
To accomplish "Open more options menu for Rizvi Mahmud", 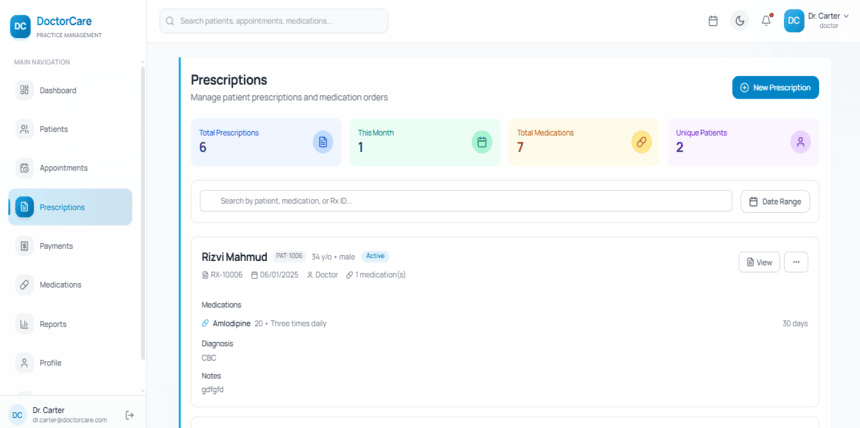I will pos(796,262).
